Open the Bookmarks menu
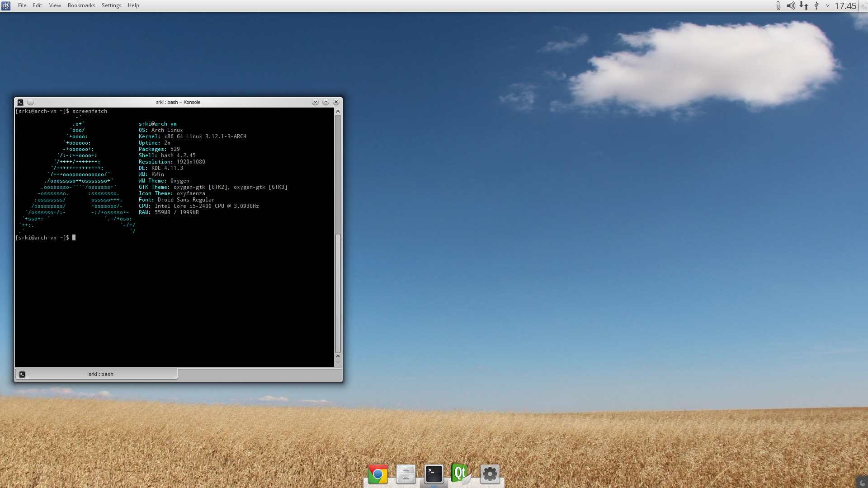This screenshot has height=488, width=868. [81, 5]
